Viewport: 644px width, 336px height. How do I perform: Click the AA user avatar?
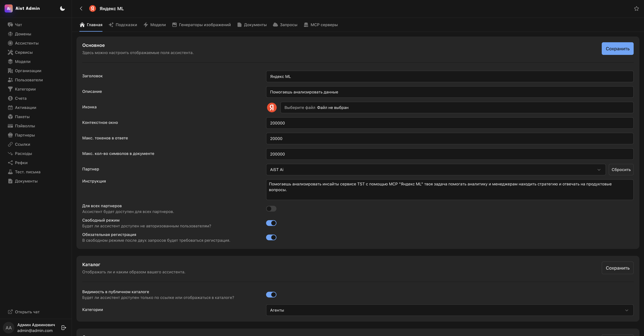click(8, 328)
